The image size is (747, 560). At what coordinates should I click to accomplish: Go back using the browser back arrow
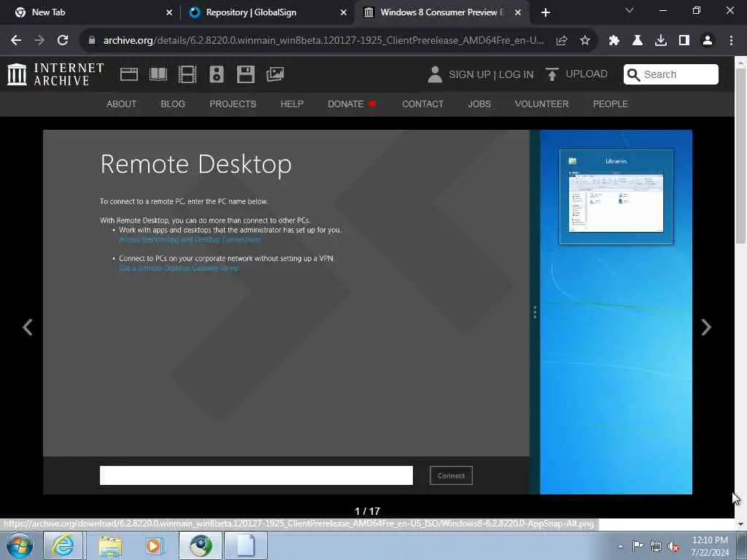tap(16, 41)
